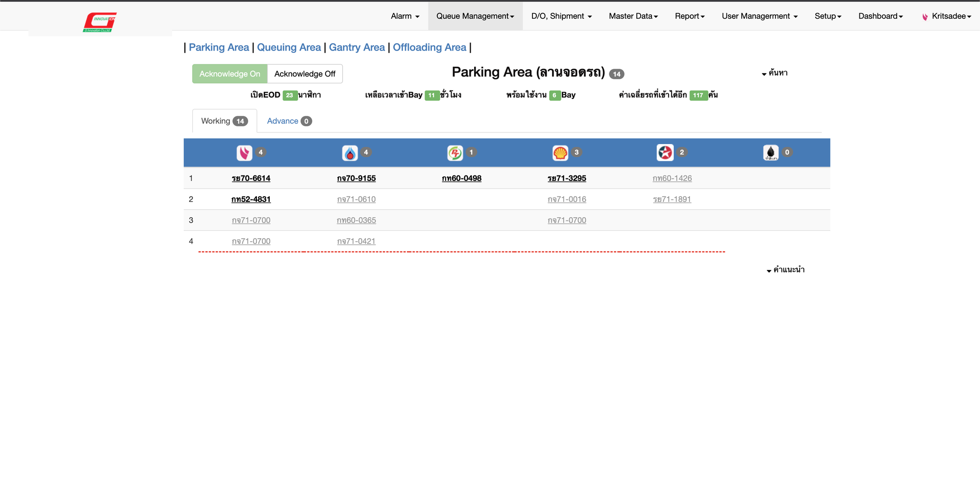The width and height of the screenshot is (980, 502).
Task: Open the Queuing Area link
Action: [x=289, y=48]
